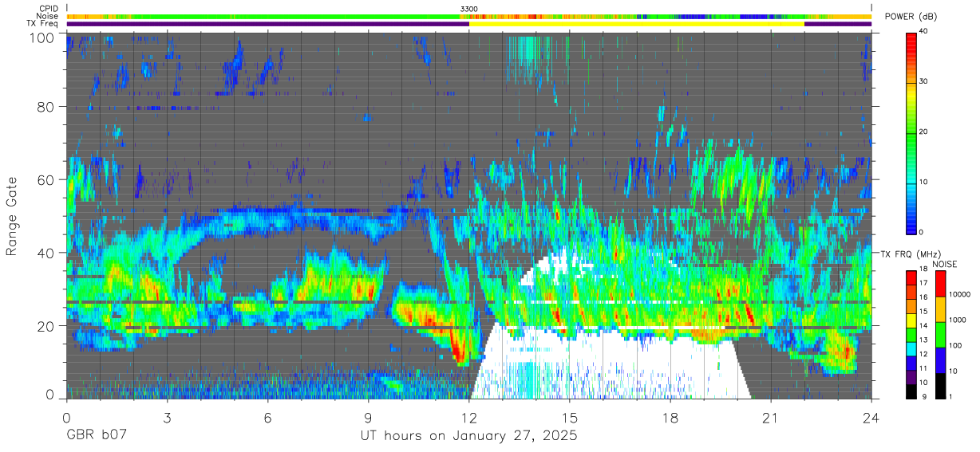Viewport: 980px width, 452px height.
Task: Click the 60 tick on Range Gate axis
Action: pos(46,180)
